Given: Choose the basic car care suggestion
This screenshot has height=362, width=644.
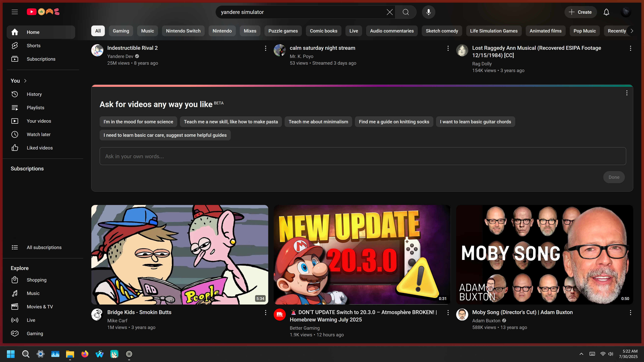Looking at the screenshot, I should pos(165,135).
